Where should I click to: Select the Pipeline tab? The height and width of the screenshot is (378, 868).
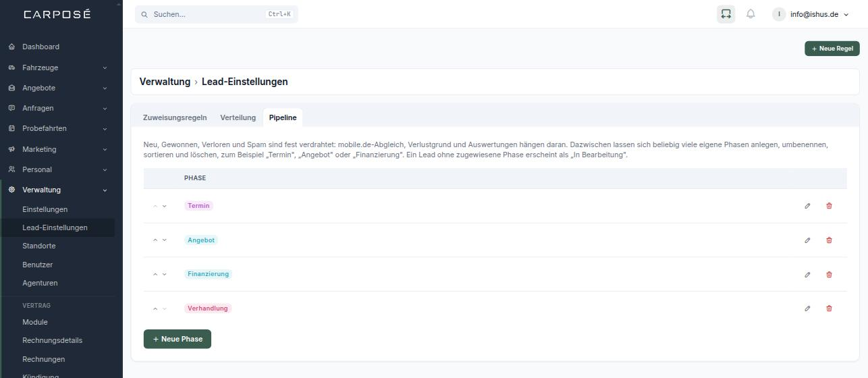click(283, 117)
